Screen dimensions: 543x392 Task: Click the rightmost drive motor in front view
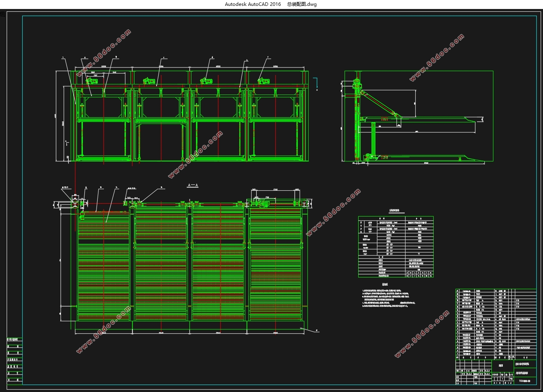click(x=264, y=81)
